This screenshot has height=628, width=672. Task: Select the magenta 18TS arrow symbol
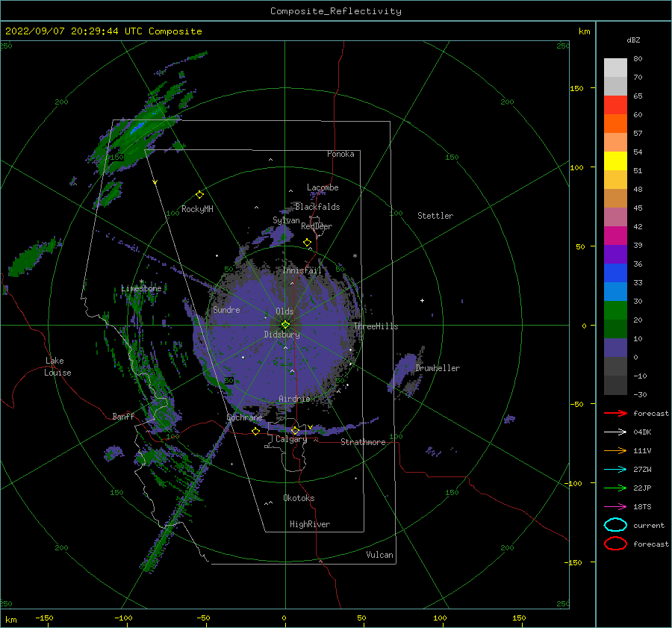coord(615,507)
